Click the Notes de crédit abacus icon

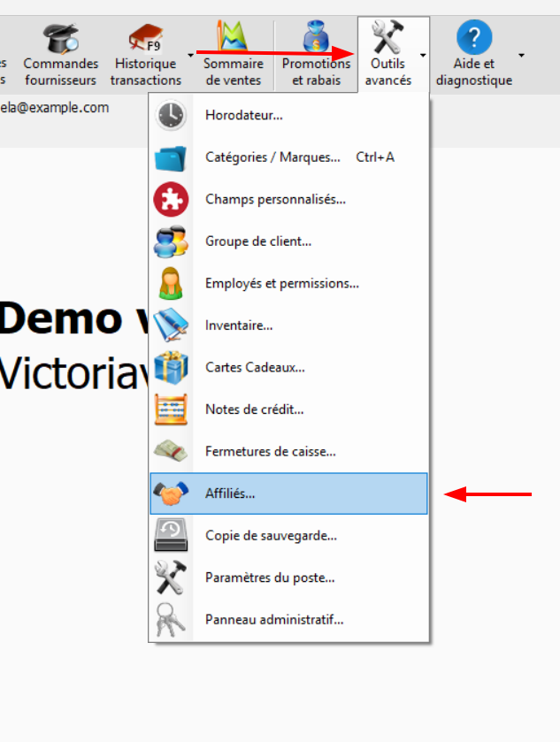pyautogui.click(x=171, y=409)
